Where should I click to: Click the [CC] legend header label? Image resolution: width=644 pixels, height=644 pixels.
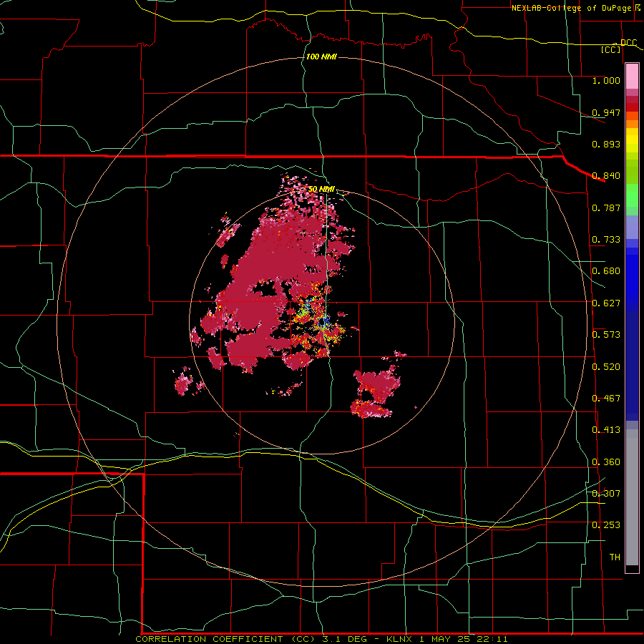pos(611,49)
